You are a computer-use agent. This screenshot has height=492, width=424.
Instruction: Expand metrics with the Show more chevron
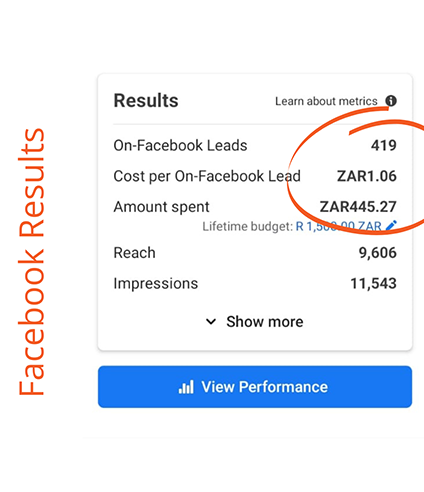(211, 322)
